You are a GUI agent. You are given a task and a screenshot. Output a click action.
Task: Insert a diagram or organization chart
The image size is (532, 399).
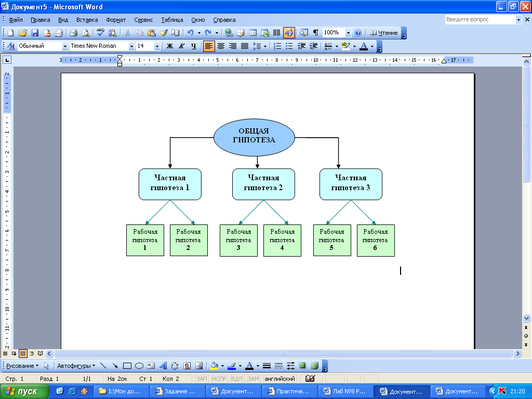click(175, 366)
